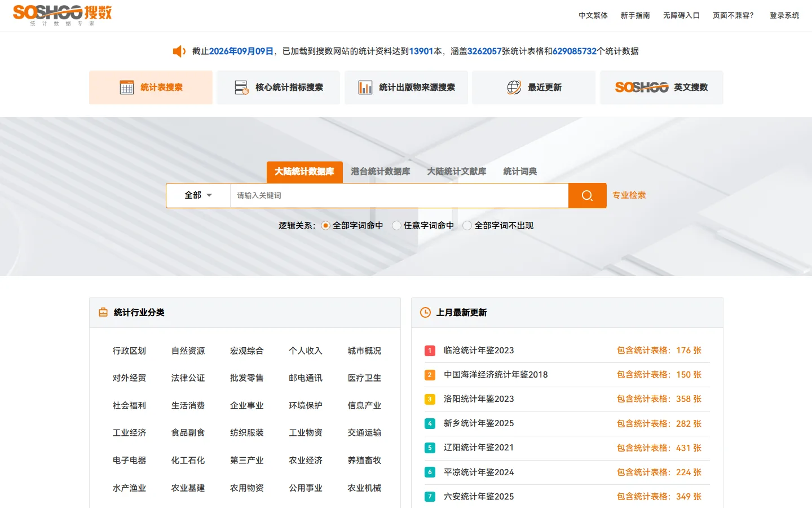
Task: Open the 专业检索 advanced search link
Action: [x=629, y=195]
